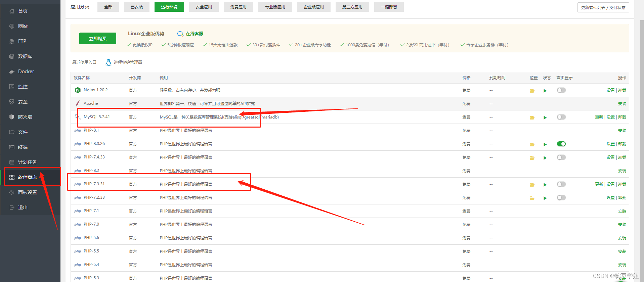
Task: Select the 运行环境 tab
Action: tap(169, 7)
